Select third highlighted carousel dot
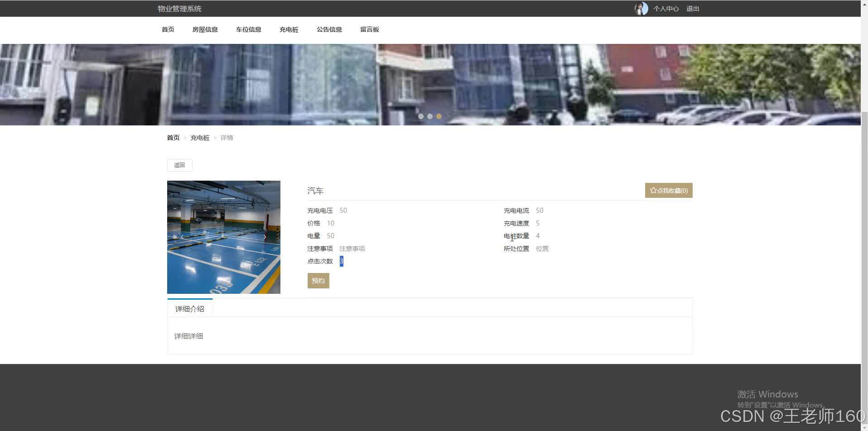The height and width of the screenshot is (431, 868). point(439,116)
